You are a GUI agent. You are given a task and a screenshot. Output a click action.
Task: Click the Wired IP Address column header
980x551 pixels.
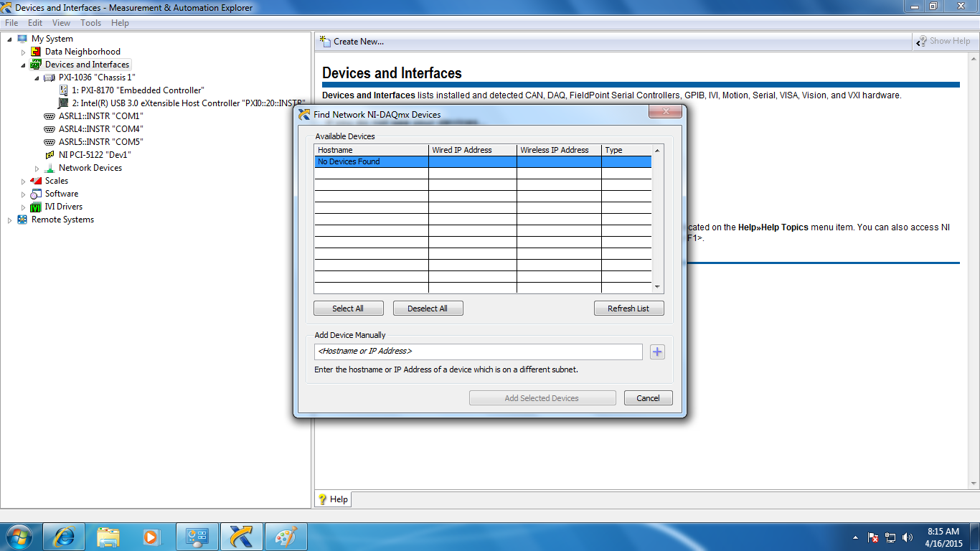[472, 150]
